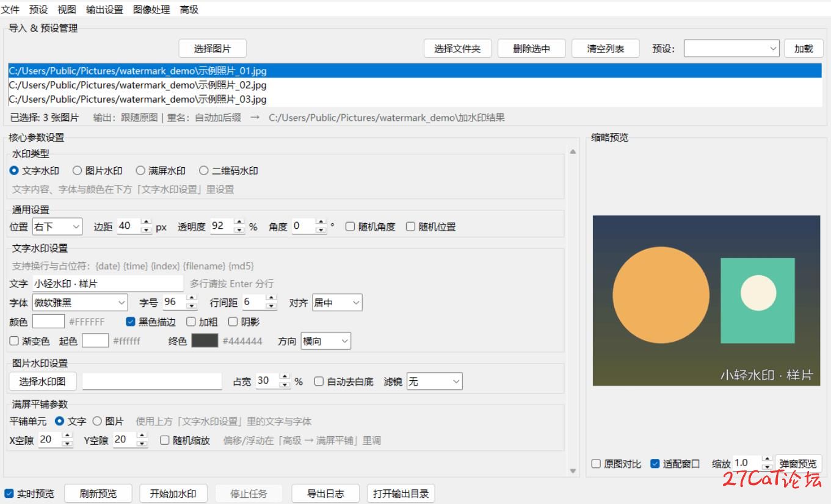This screenshot has height=504, width=831.
Task: Open the 高级 menu
Action: click(189, 10)
